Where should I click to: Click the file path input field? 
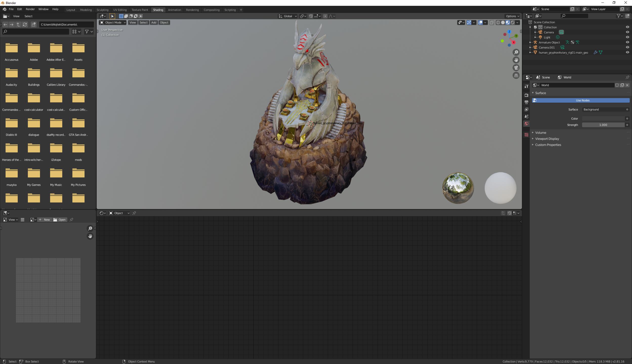point(66,25)
